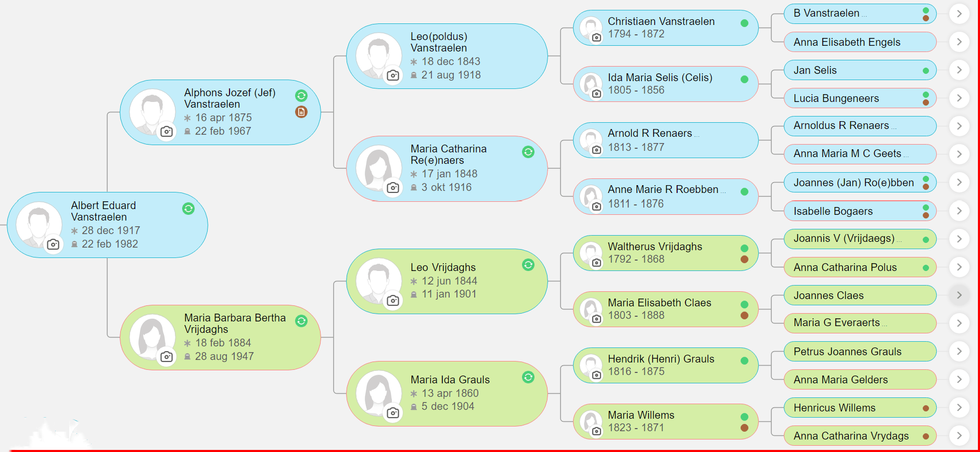This screenshot has height=452, width=980.
Task: Click green sync icon on Maria Ida Grauls
Action: (528, 377)
